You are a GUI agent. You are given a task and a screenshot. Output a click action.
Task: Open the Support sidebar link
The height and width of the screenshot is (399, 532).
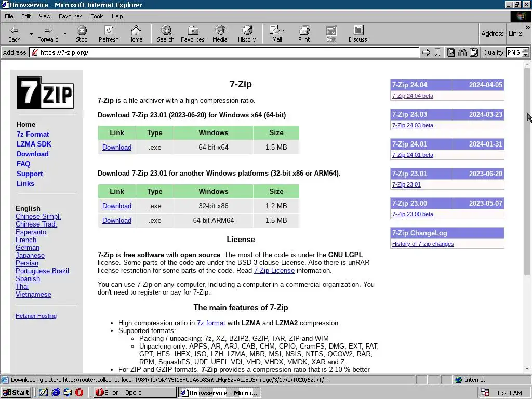30,174
